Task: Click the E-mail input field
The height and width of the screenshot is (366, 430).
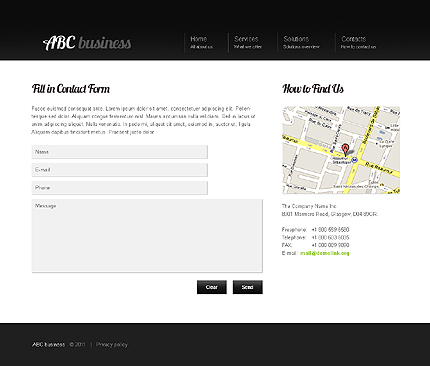Action: point(120,170)
